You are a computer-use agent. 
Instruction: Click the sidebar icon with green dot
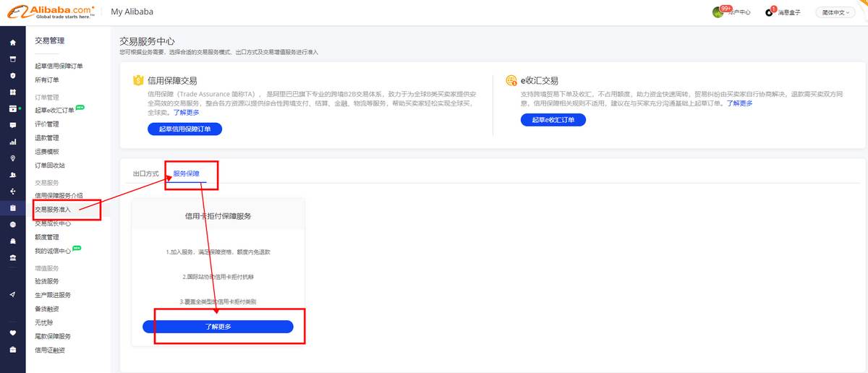click(12, 108)
